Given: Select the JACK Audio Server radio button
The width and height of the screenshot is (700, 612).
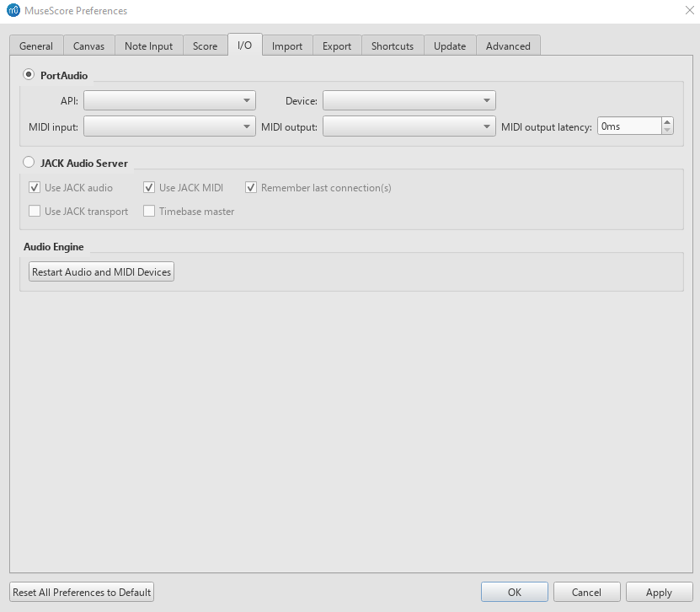Looking at the screenshot, I should pyautogui.click(x=28, y=163).
